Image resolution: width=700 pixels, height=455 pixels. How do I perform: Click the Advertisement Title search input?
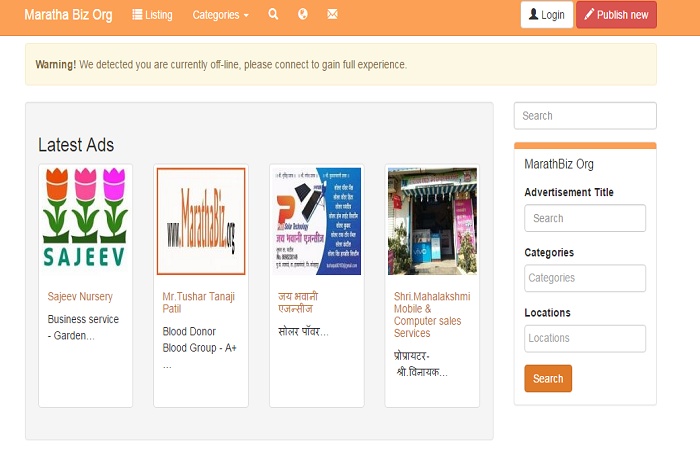pyautogui.click(x=585, y=218)
